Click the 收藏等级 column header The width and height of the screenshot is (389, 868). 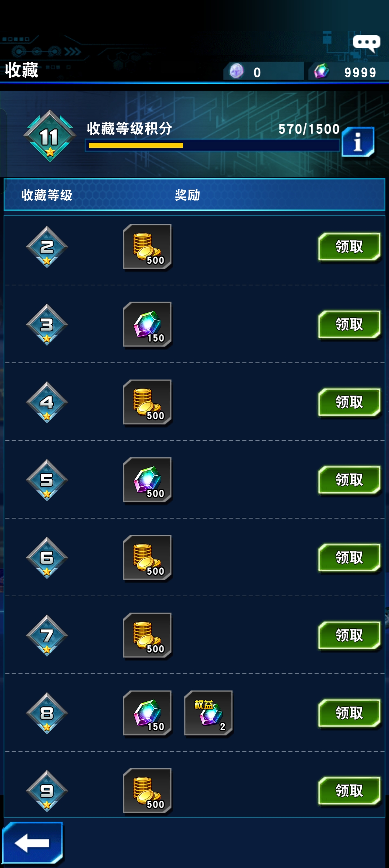click(47, 195)
